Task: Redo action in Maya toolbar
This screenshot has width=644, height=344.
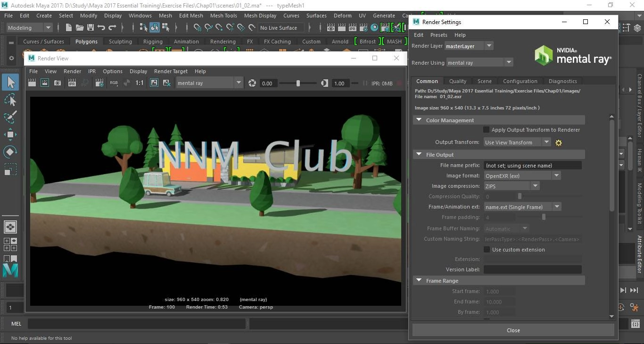Action: pos(112,28)
